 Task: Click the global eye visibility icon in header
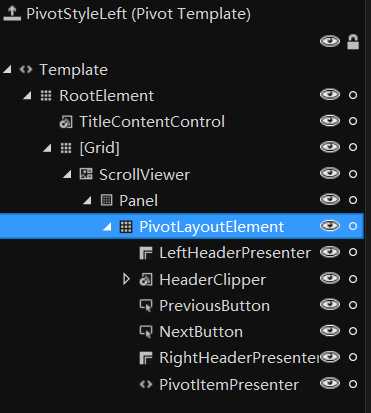330,41
